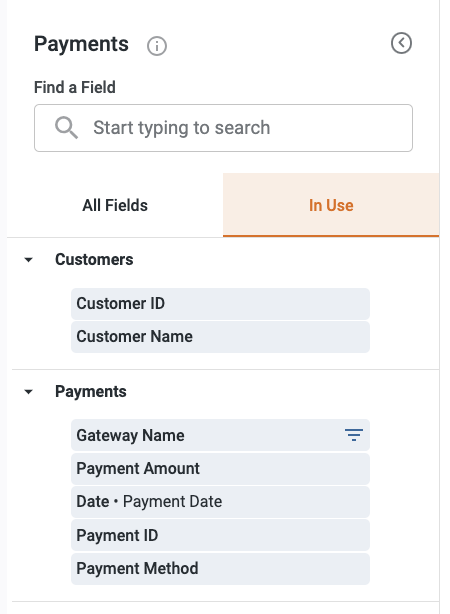Click the Find a Field label

(x=74, y=87)
